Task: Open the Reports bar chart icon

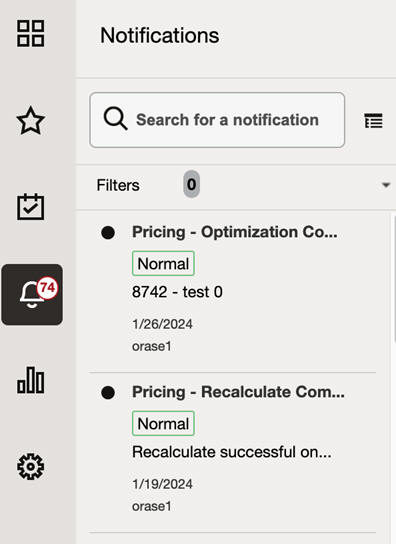Action: (x=31, y=380)
